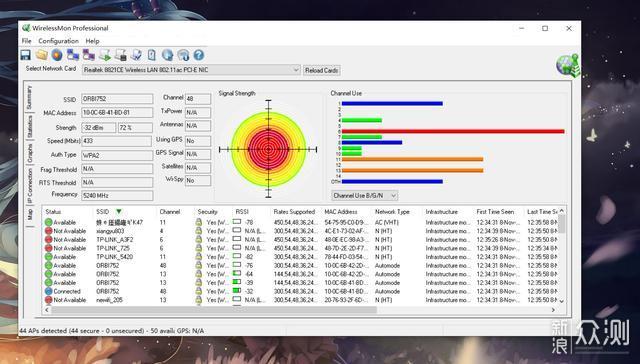Screen dimensions: 640x364
Task: Open the File menu
Action: [x=27, y=41]
